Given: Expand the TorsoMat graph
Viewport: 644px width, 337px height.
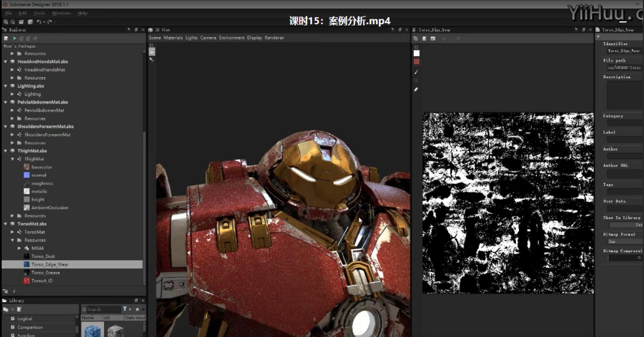Looking at the screenshot, I should click(12, 232).
